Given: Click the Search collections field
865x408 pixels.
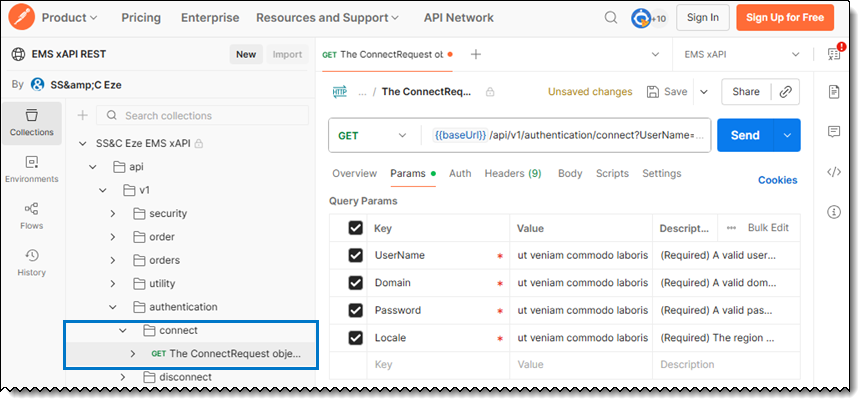Looking at the screenshot, I should coord(202,115).
